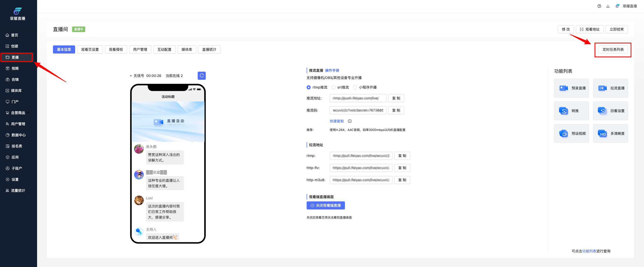Open the 拉流直播 function card

pos(610,88)
